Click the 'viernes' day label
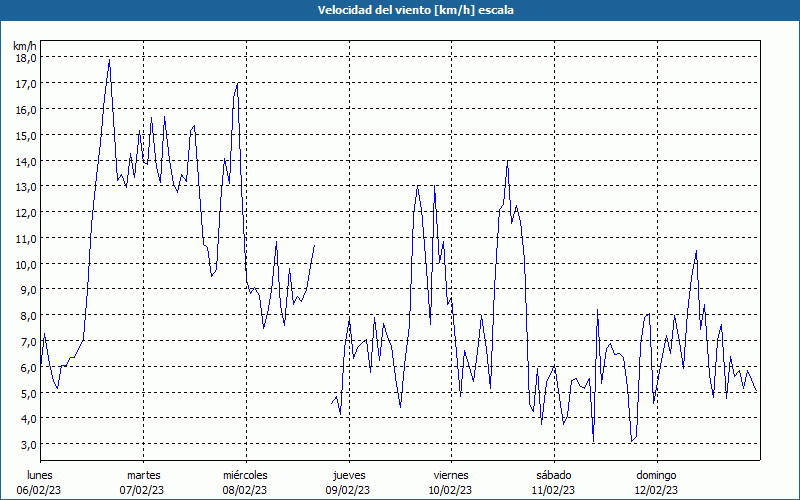The image size is (800, 500). click(x=451, y=475)
